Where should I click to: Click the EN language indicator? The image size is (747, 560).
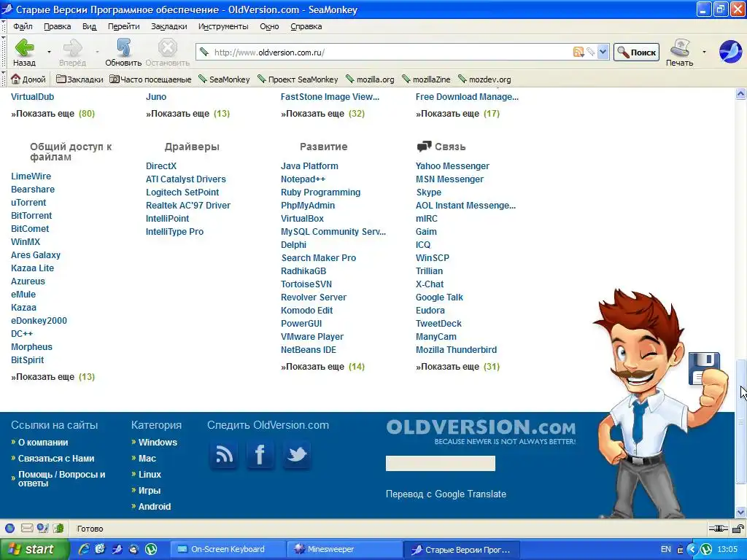(665, 549)
